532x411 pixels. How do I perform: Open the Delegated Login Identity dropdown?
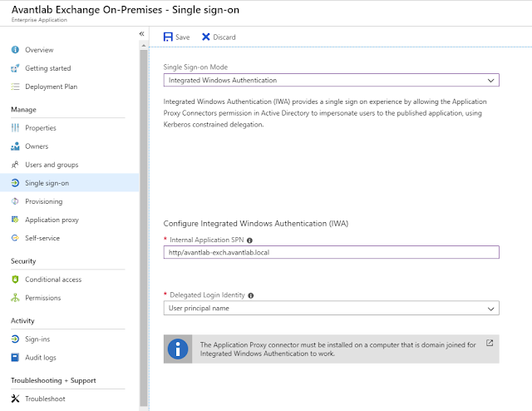click(x=331, y=308)
